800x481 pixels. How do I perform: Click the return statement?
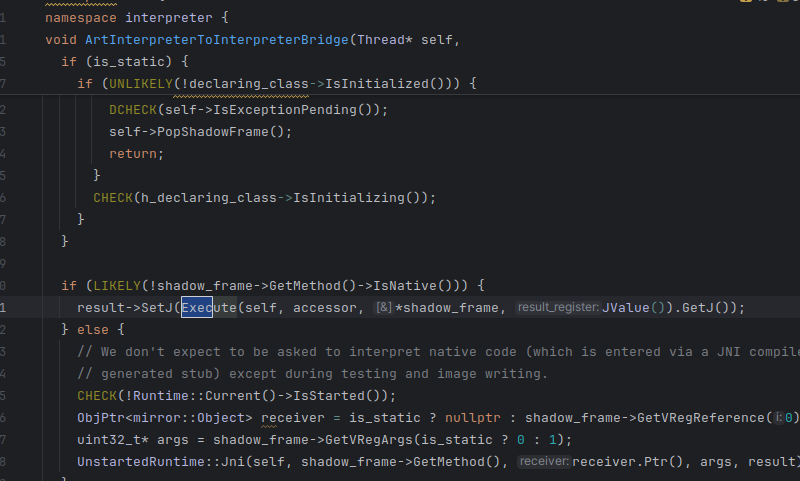click(x=135, y=153)
